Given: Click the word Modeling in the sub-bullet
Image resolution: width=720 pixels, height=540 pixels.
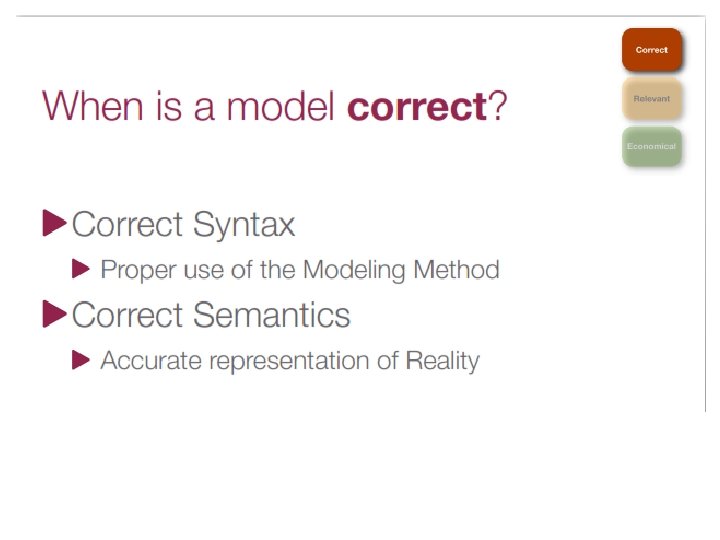Looking at the screenshot, I should pos(354,270).
